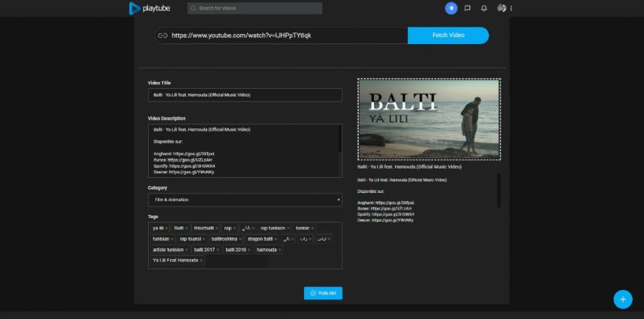
Task: Click the Publish button
Action: [323, 293]
